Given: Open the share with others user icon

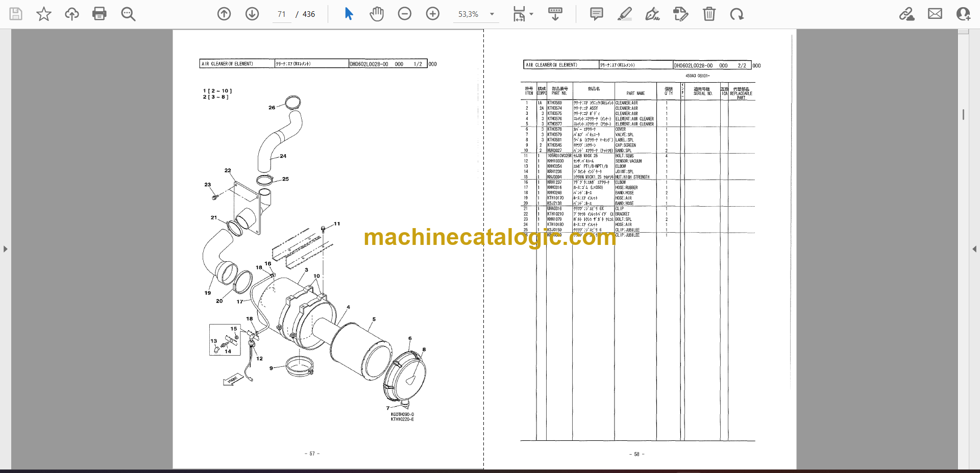Looking at the screenshot, I should pos(963,14).
